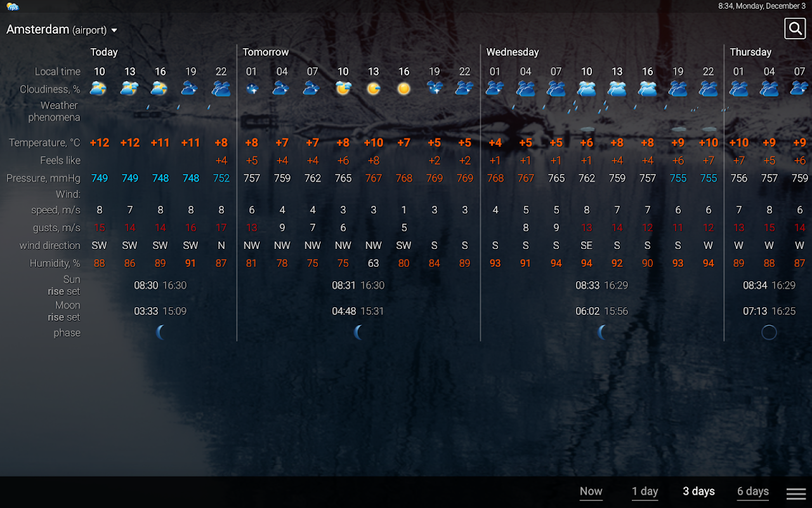Image resolution: width=812 pixels, height=508 pixels.
Task: Click Today's 10:00 cloudiness icon
Action: pos(98,88)
